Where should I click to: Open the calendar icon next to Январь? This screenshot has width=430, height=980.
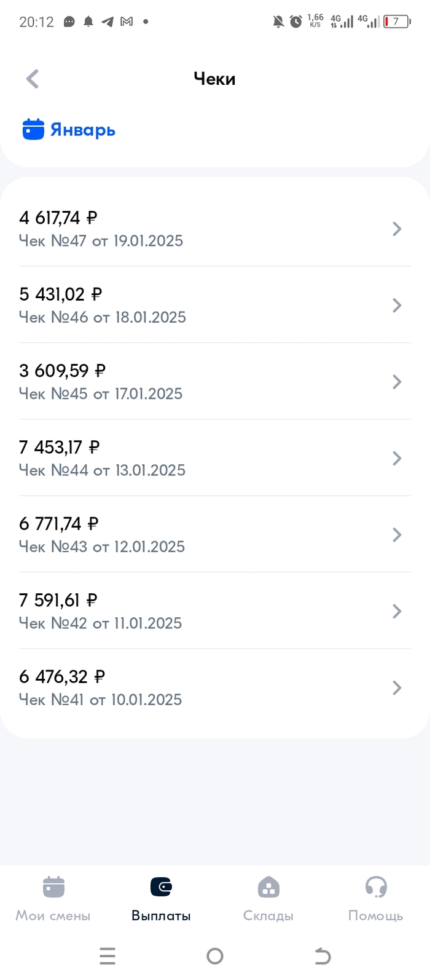click(x=33, y=130)
